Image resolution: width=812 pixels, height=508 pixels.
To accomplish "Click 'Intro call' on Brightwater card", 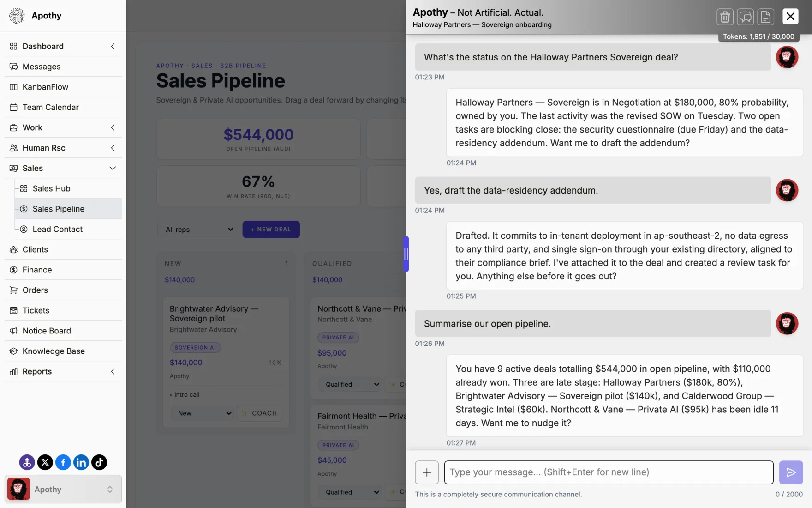I will [x=187, y=395].
